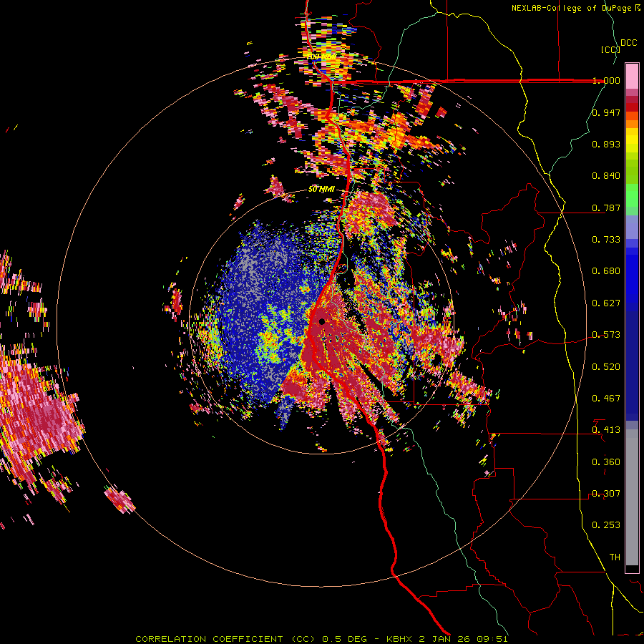Select the 0.733 scale value

[x=606, y=240]
